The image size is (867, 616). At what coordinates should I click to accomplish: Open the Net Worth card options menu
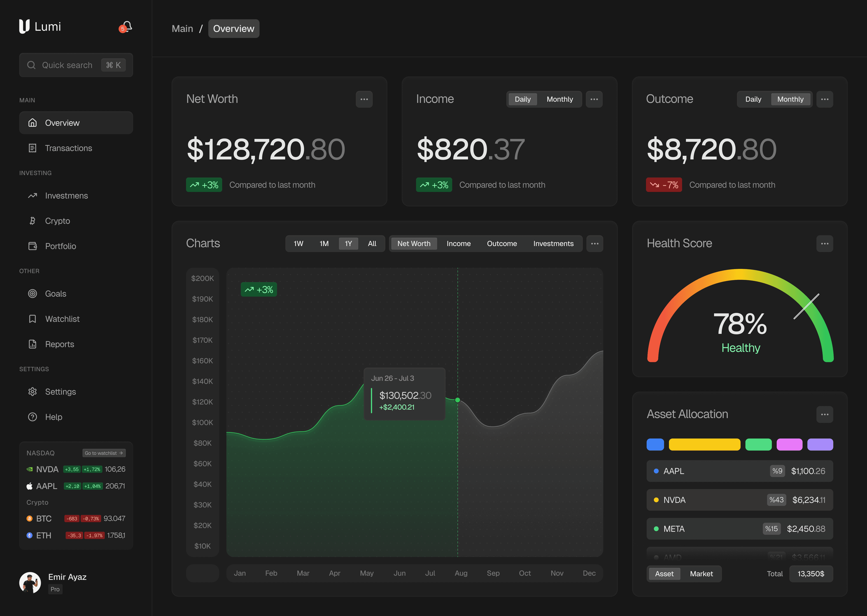pos(364,99)
